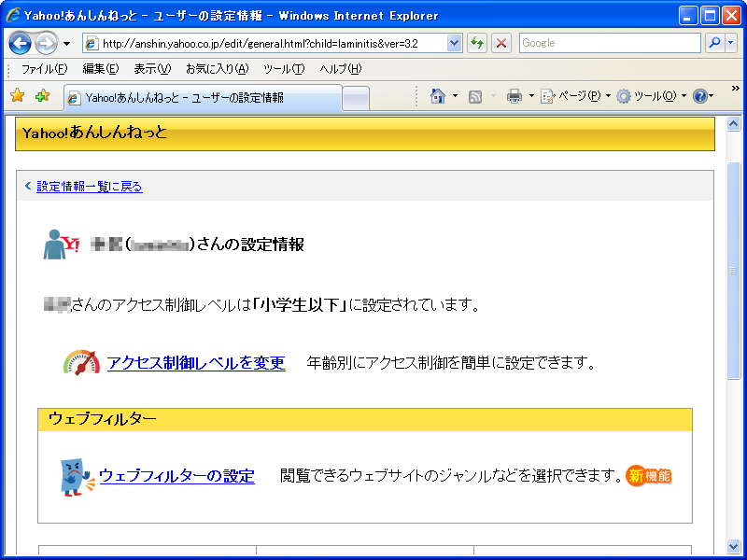Focus the Google search box
The width and height of the screenshot is (747, 560).
610,43
